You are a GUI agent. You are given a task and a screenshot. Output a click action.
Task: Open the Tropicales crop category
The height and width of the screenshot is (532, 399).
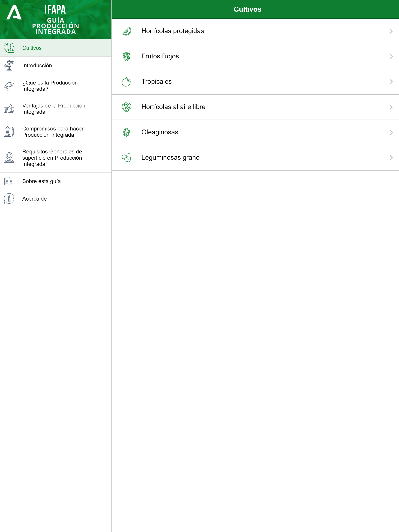click(255, 82)
